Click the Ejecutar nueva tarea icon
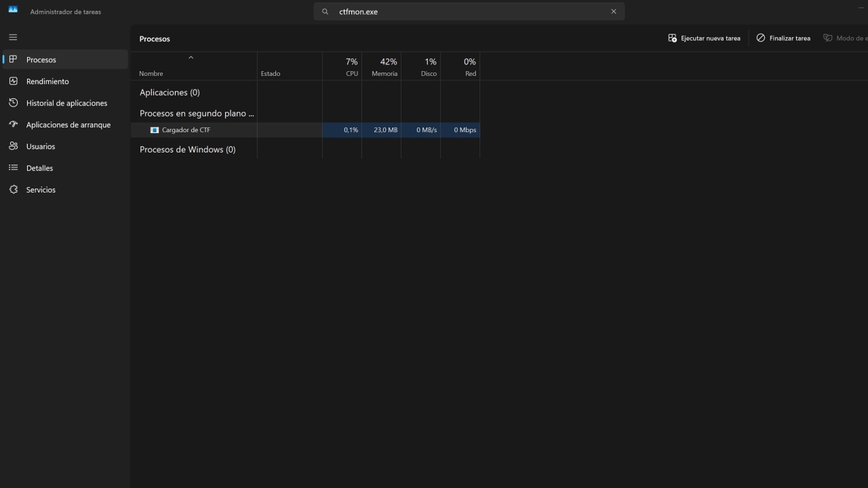The height and width of the screenshot is (488, 868). pyautogui.click(x=672, y=38)
